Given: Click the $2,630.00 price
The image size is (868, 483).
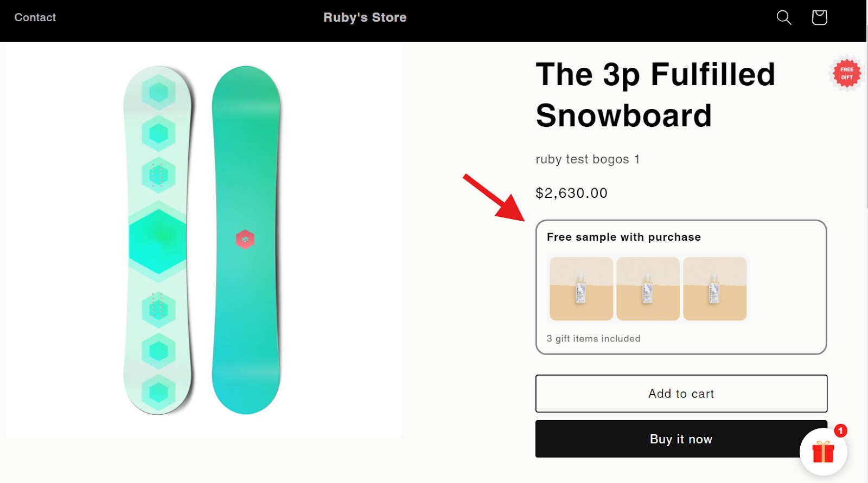Looking at the screenshot, I should tap(571, 193).
